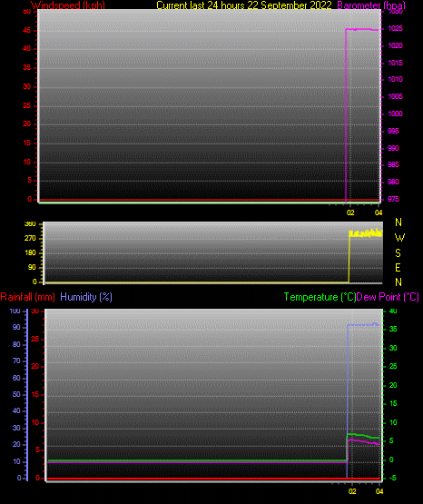Click the yellow wind direction trace
Screen dimensions: 423x504
366,233
